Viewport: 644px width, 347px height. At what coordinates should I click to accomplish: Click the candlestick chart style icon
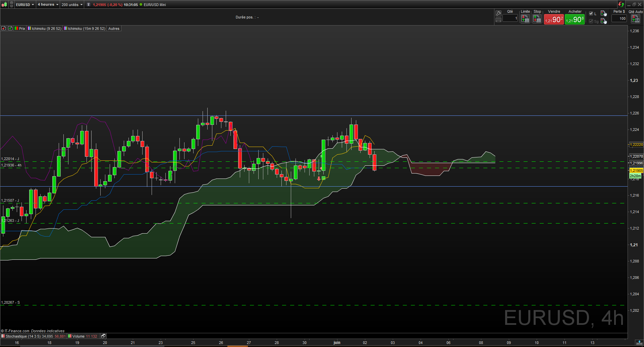(x=4, y=5)
